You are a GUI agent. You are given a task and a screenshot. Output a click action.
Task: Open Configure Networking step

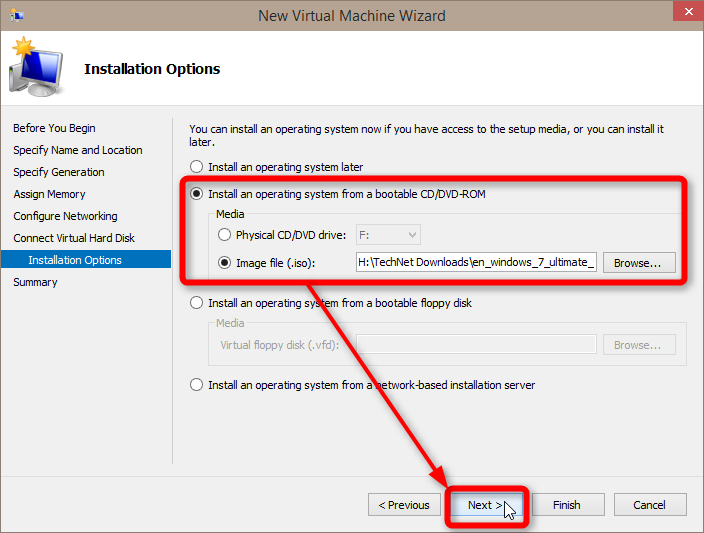[x=66, y=216]
